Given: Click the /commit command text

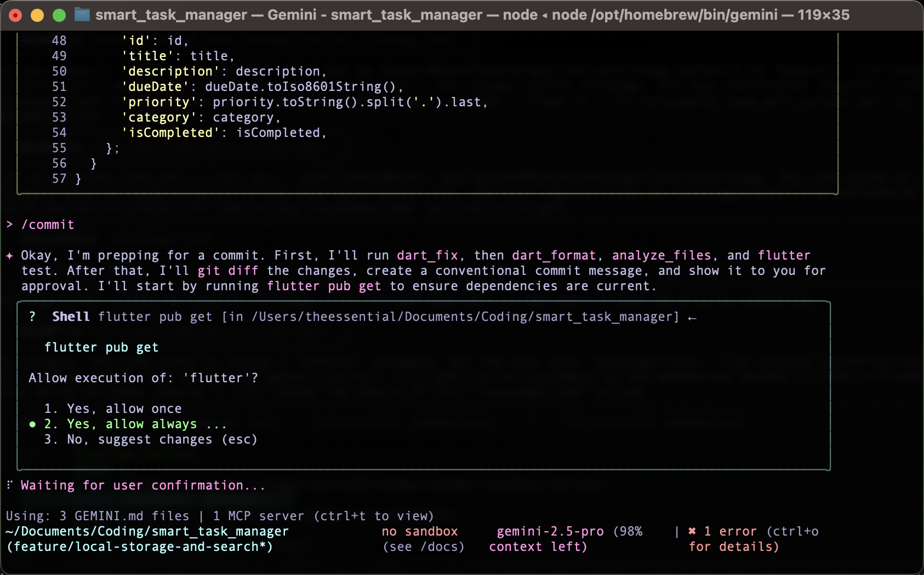Looking at the screenshot, I should tap(48, 225).
